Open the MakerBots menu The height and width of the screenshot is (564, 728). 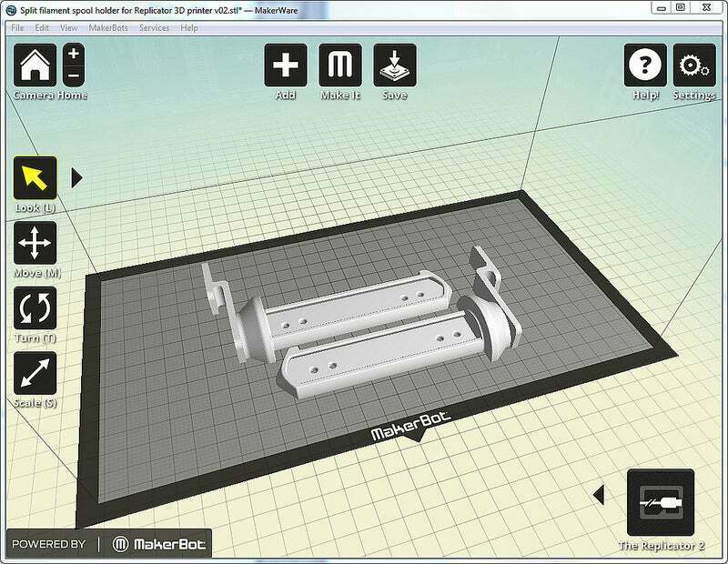pos(108,28)
